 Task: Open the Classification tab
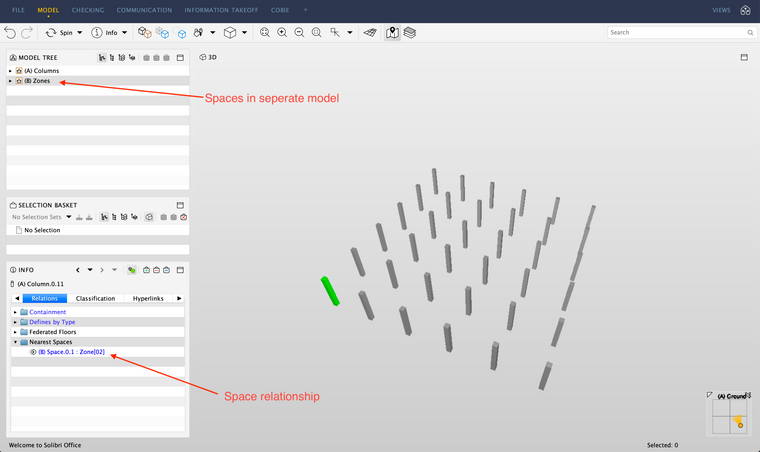(95, 298)
